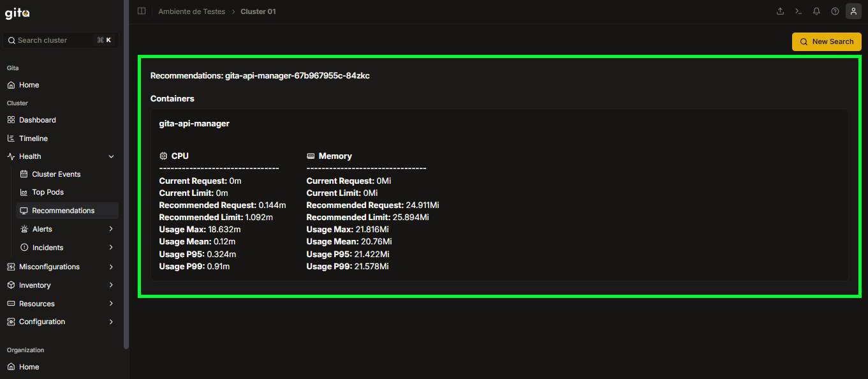
Task: Click the Search cluster input field
Action: pyautogui.click(x=61, y=40)
